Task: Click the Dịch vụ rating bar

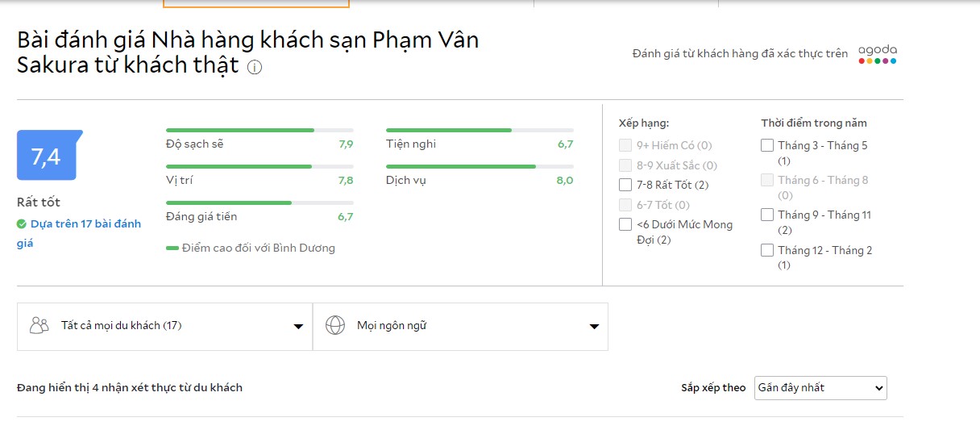Action: [x=480, y=166]
